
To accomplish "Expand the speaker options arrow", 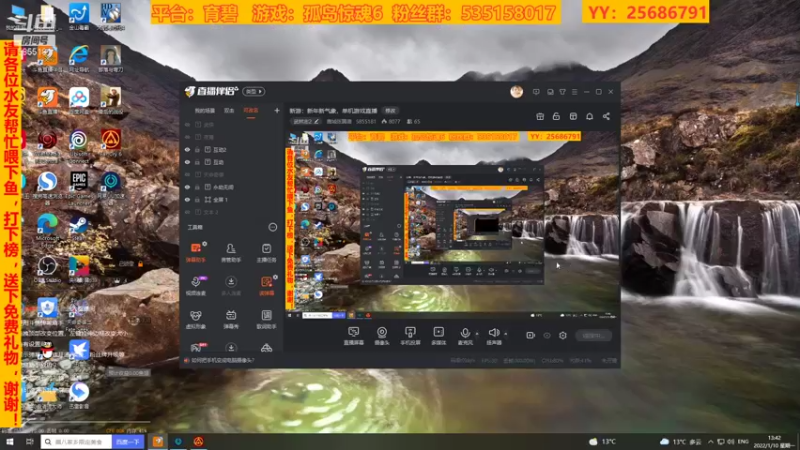I will click(506, 334).
